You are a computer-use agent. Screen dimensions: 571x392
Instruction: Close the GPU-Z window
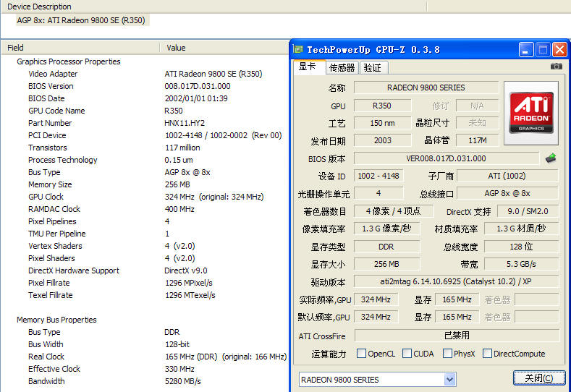[559, 50]
